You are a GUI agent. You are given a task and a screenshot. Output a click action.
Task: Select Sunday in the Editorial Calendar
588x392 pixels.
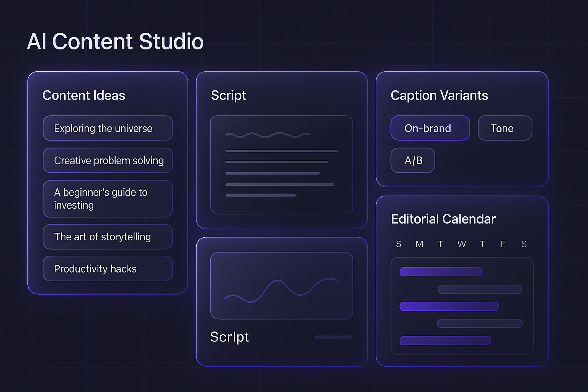(399, 244)
